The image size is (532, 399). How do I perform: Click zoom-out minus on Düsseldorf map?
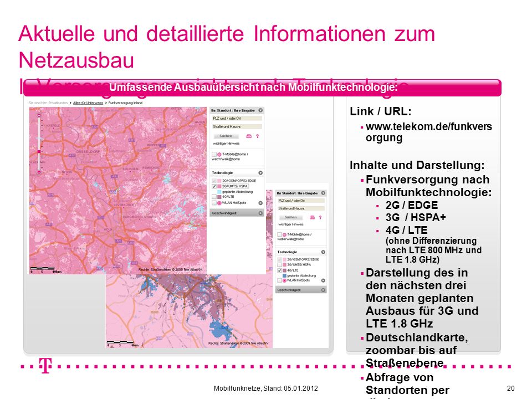[39, 172]
